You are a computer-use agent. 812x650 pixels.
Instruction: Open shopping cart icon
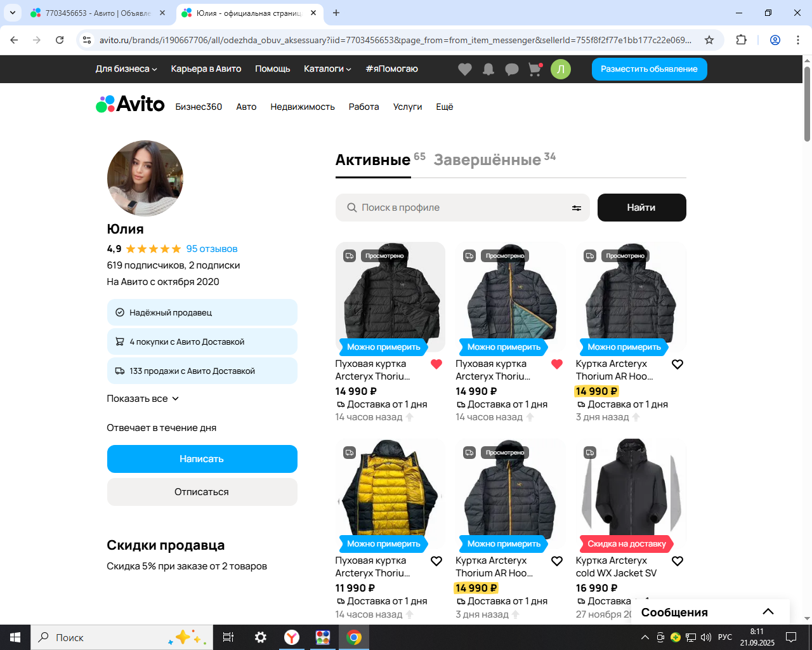tap(535, 69)
